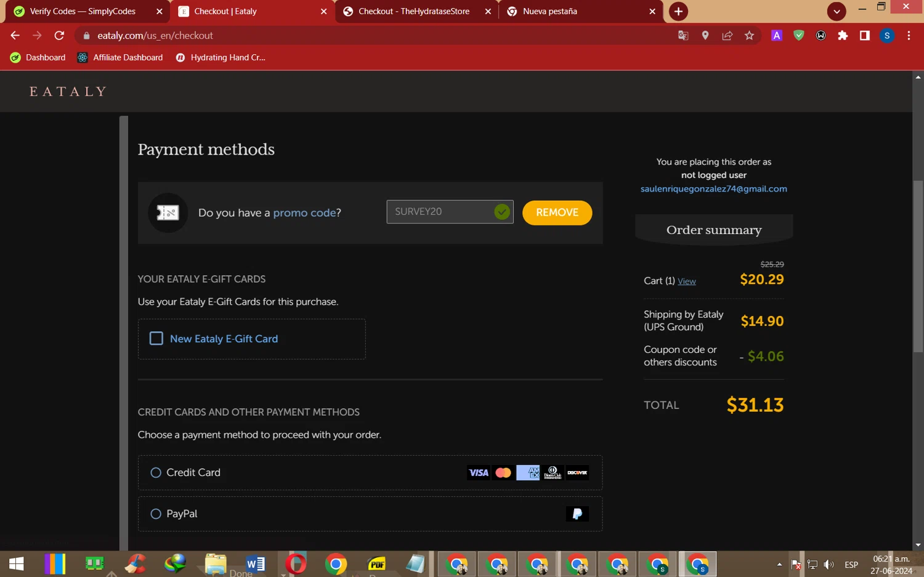Bookmark this page with the star icon

coord(749,36)
